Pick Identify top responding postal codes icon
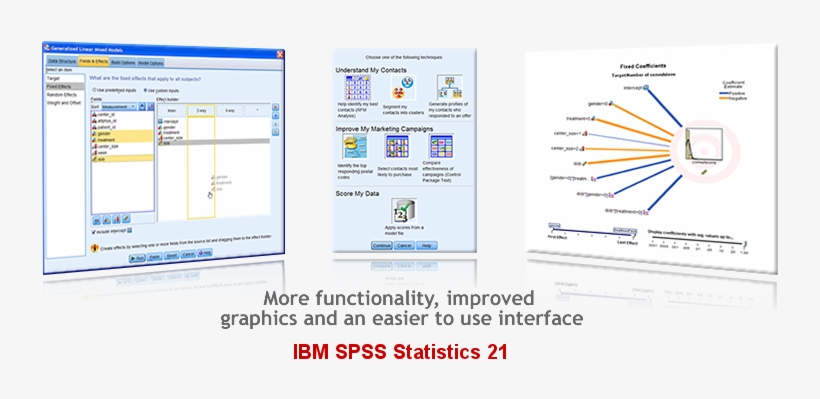Screen dimensions: 820x399 pos(355,146)
